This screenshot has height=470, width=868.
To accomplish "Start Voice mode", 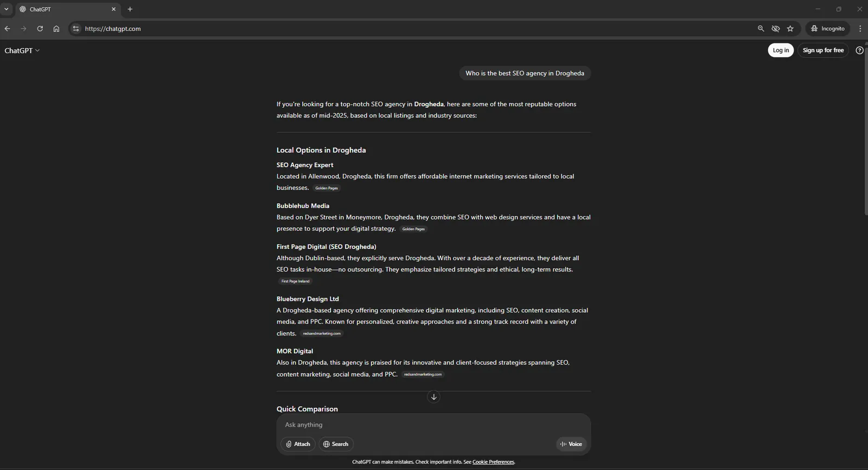I will click(x=571, y=444).
